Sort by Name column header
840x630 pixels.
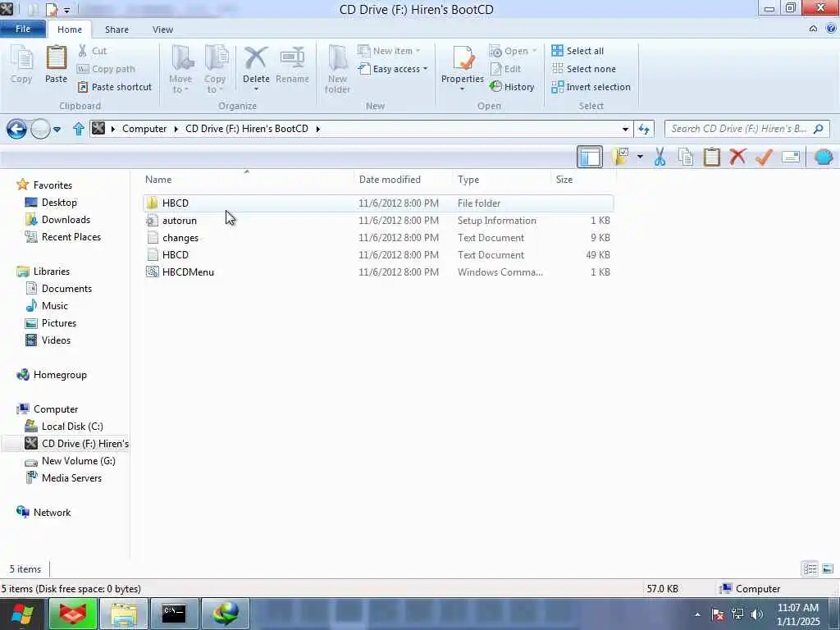click(x=158, y=180)
